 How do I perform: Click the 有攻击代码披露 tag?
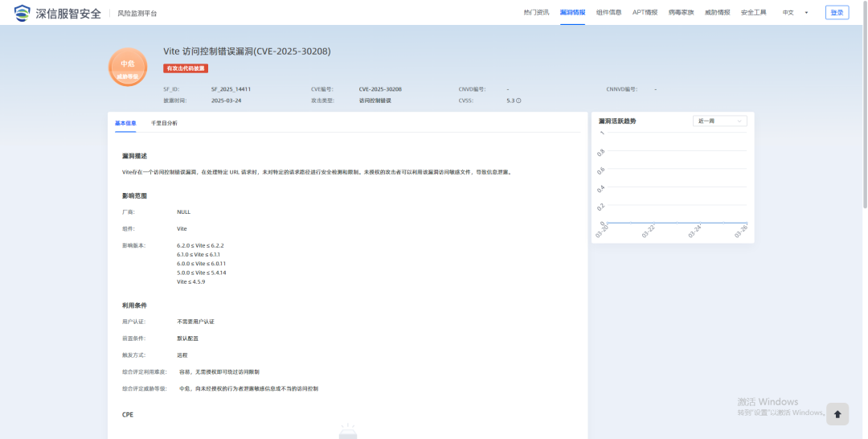(x=186, y=68)
